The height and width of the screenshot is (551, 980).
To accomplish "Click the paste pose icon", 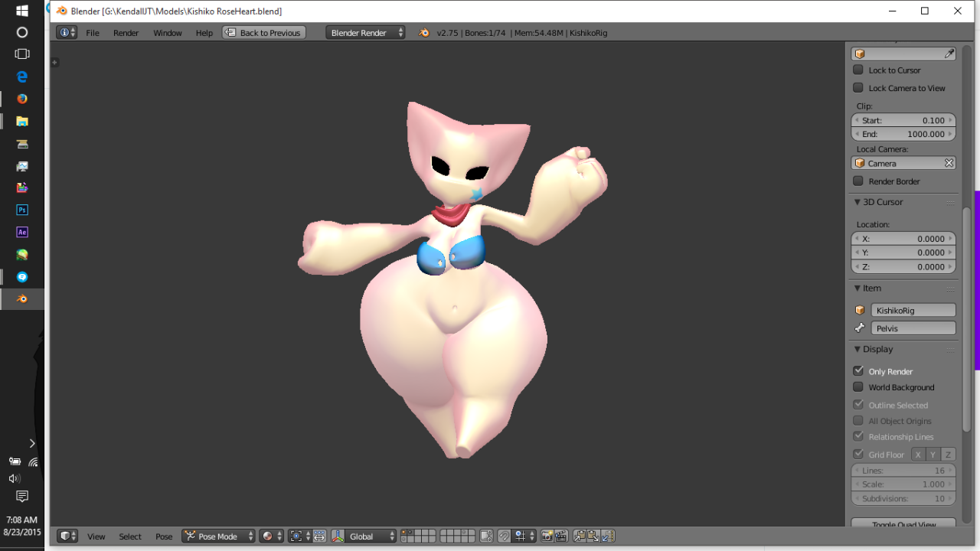I will pyautogui.click(x=594, y=536).
